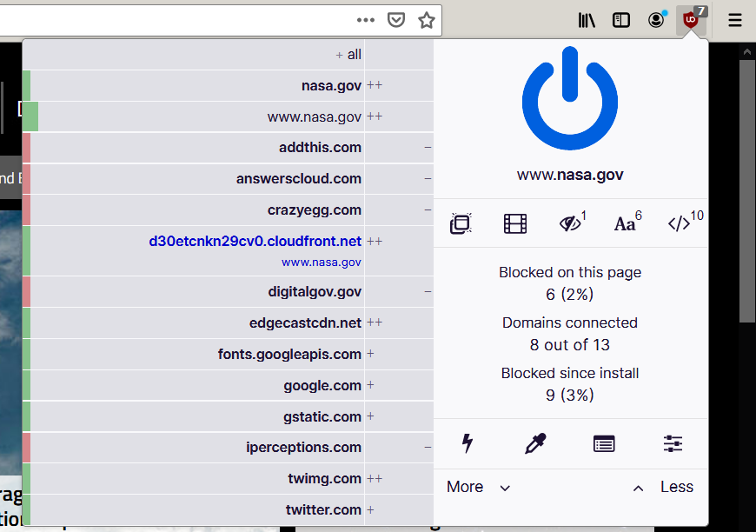Viewport: 756px width, 532px height.
Task: Click 'Domains connected' statistic
Action: coord(570,334)
